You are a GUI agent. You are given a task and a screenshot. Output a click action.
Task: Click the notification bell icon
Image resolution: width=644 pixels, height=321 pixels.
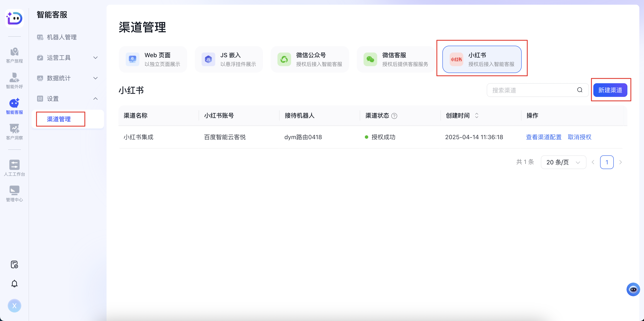[x=14, y=283]
